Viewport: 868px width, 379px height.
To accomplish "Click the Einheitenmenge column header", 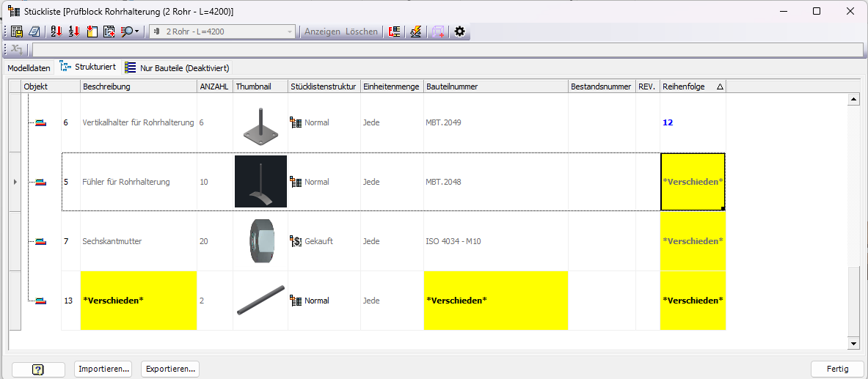I will 392,87.
